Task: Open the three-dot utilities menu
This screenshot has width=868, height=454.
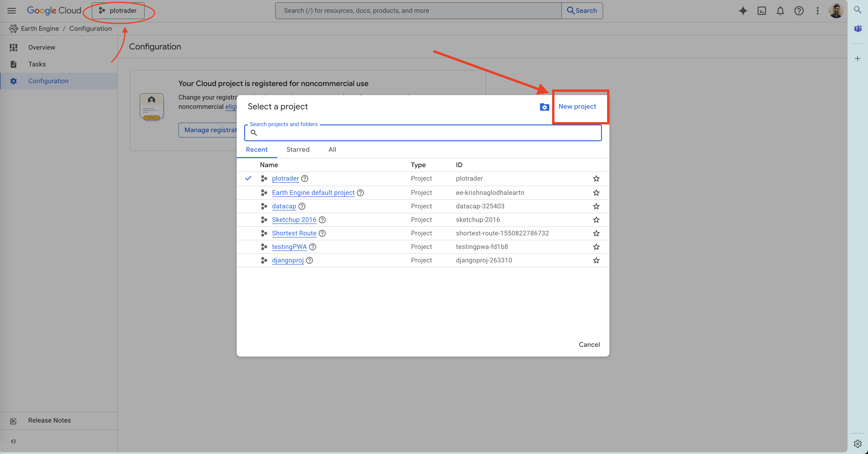Action: coord(817,11)
